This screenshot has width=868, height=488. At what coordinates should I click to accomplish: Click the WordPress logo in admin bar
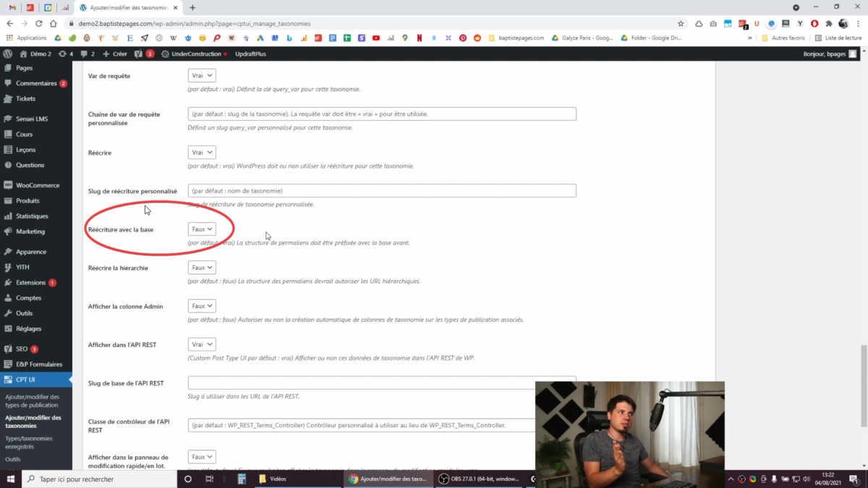(7, 53)
